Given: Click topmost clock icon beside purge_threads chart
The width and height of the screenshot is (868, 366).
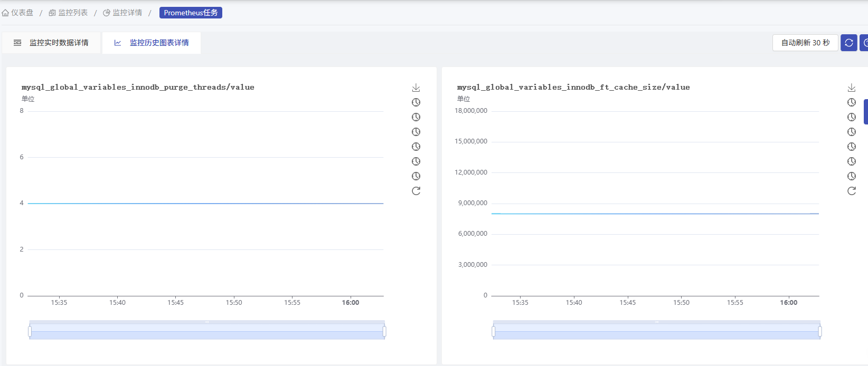Looking at the screenshot, I should pyautogui.click(x=416, y=102).
